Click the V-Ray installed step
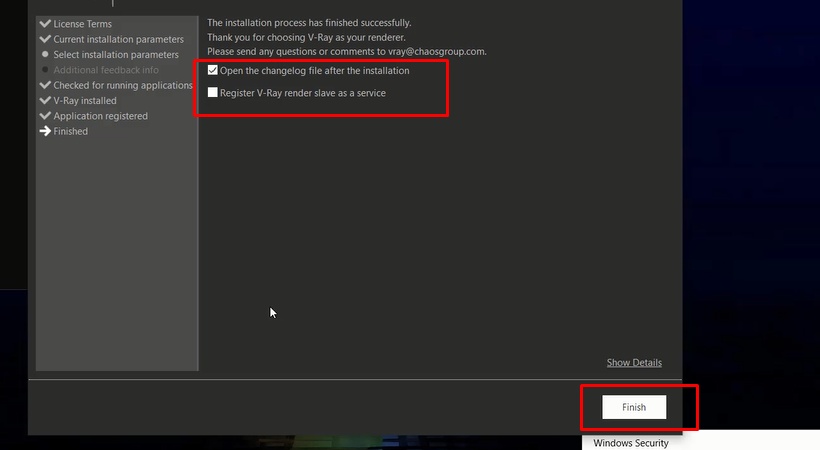Screen dimensions: 820x450 point(85,100)
